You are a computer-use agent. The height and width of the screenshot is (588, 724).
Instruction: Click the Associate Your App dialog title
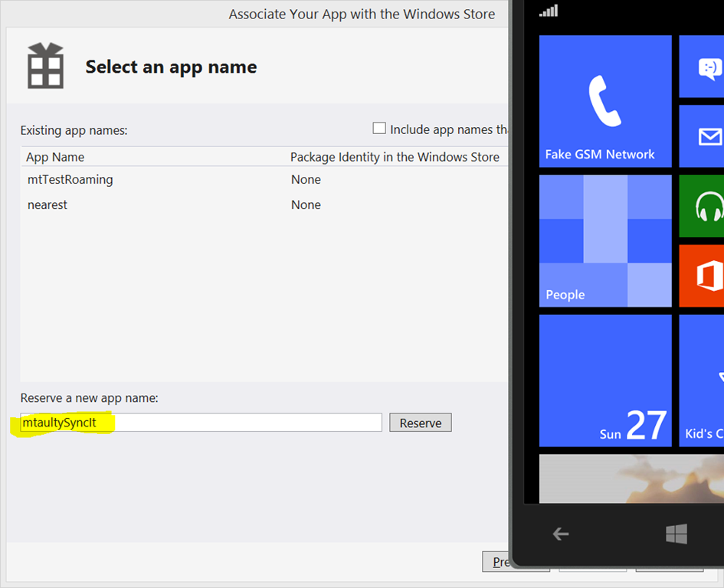(x=362, y=15)
